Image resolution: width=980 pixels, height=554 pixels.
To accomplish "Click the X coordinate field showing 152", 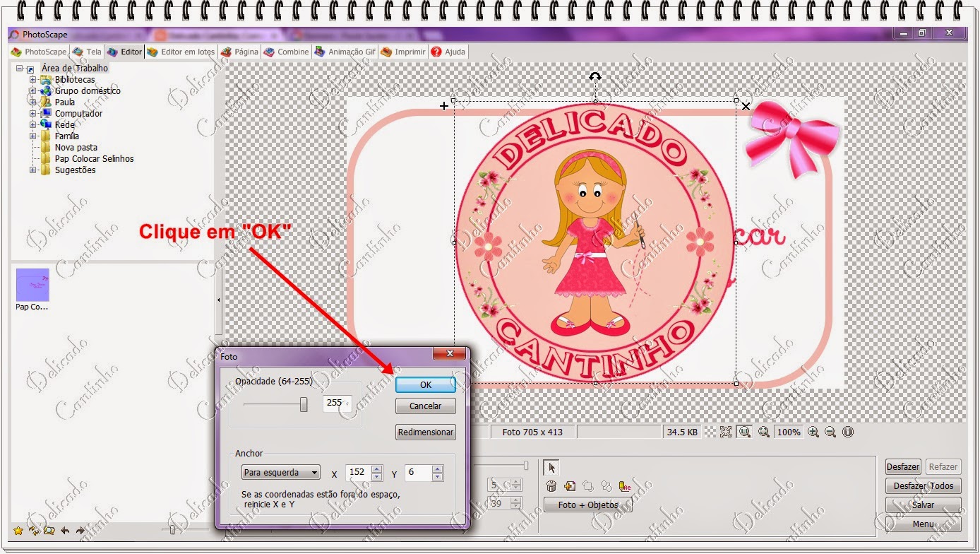I will pos(358,472).
